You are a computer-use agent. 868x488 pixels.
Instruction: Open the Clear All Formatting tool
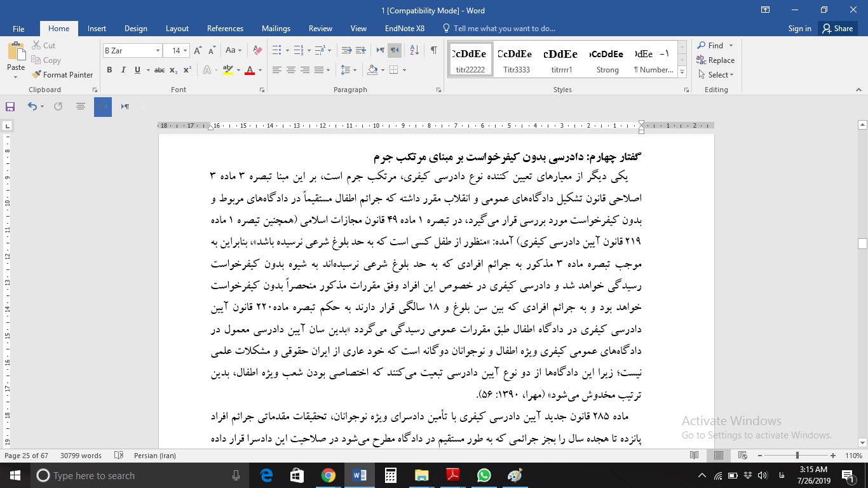(x=256, y=50)
